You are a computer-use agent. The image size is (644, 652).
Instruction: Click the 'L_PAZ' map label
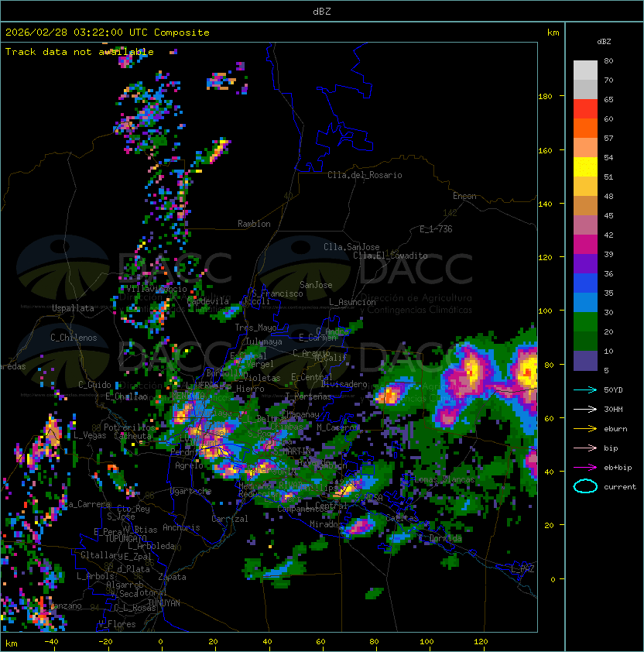(x=522, y=568)
